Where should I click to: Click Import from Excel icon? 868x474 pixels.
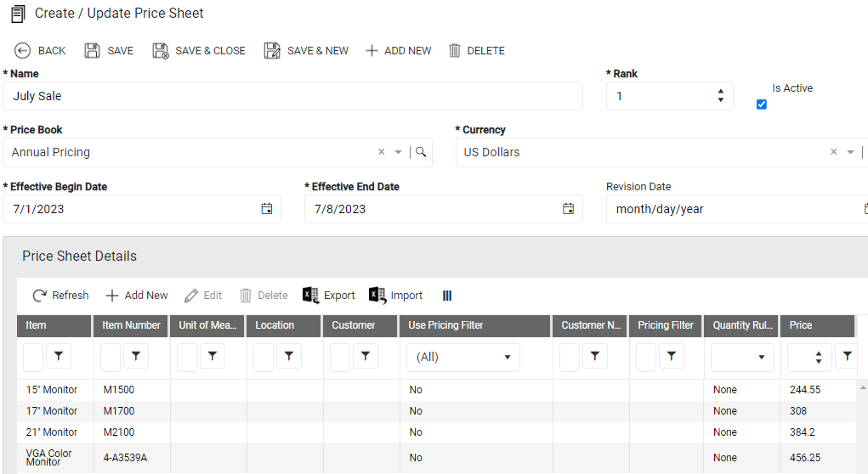(377, 296)
